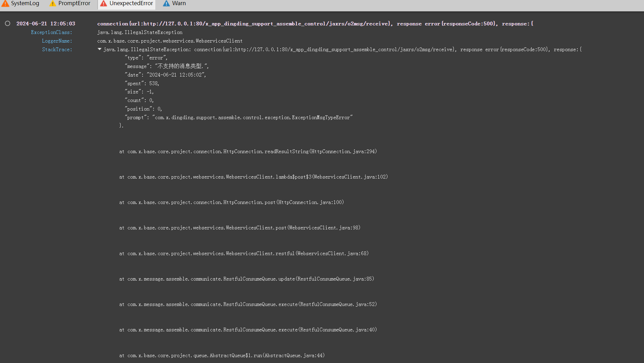Click the HttpConnection.post stack frame
This screenshot has width=644, height=363.
point(231,202)
